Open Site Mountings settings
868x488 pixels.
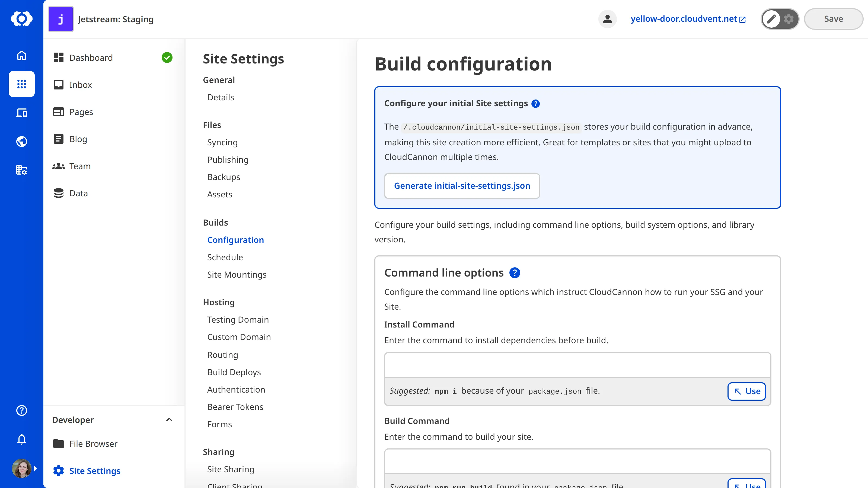pyautogui.click(x=237, y=275)
